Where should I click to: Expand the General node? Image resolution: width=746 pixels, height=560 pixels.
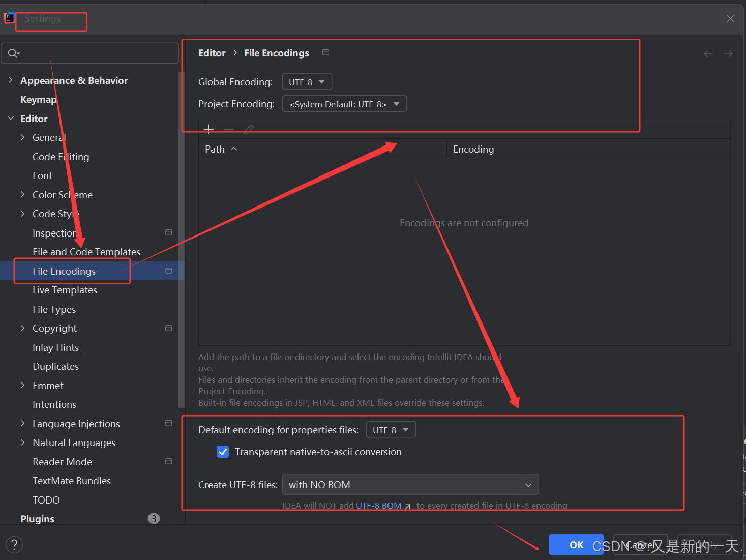click(x=22, y=137)
